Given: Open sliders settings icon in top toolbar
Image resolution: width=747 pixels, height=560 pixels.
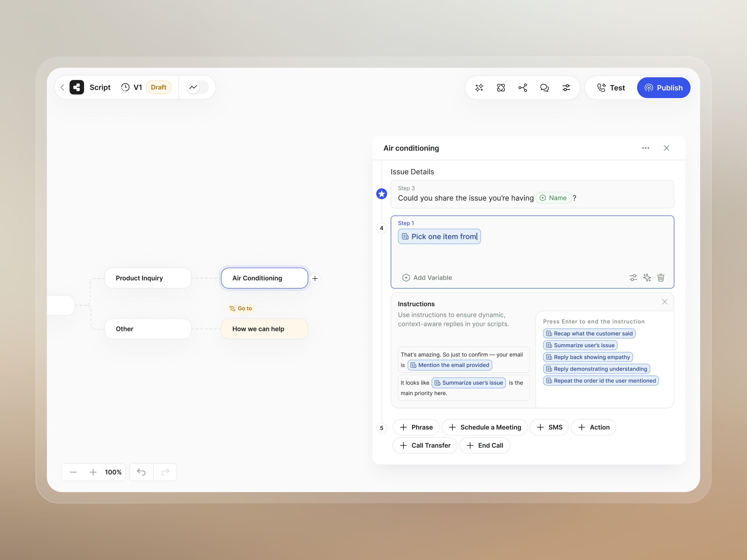Looking at the screenshot, I should click(566, 88).
